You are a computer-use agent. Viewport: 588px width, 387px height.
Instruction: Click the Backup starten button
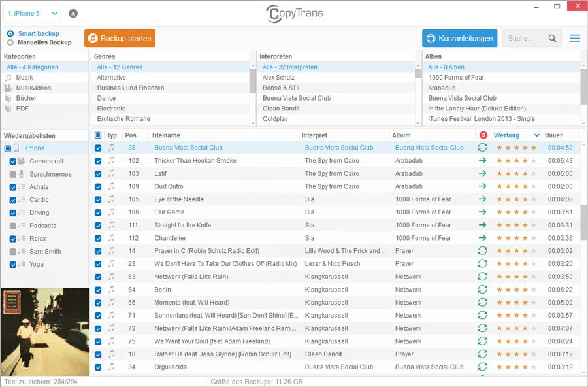pos(120,39)
